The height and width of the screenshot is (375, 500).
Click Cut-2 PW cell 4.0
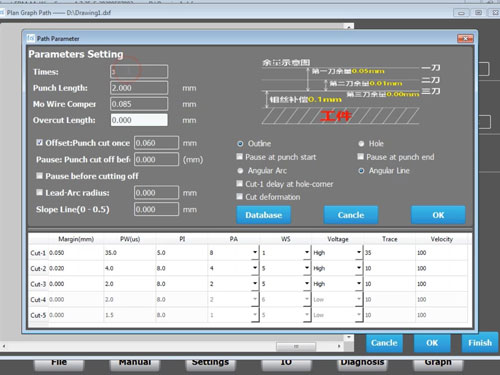pyautogui.click(x=130, y=268)
